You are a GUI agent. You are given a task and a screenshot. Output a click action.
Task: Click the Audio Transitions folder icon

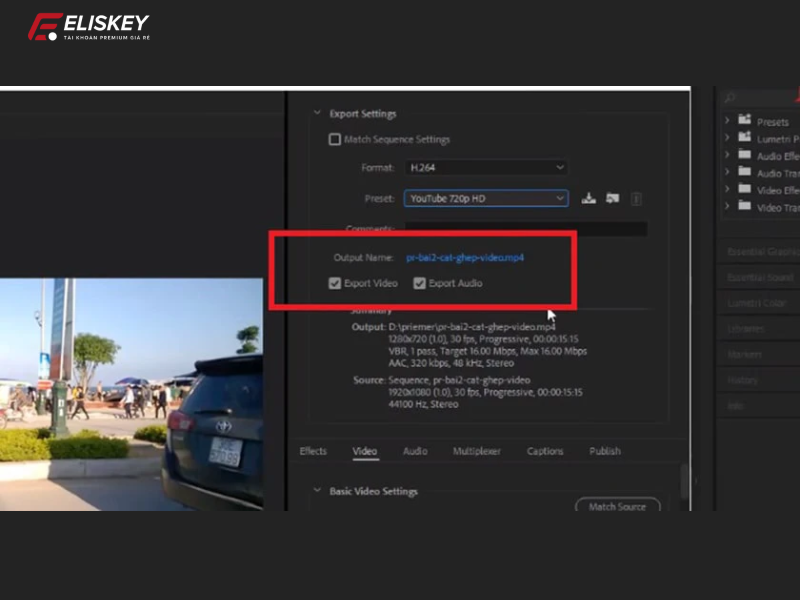pos(745,172)
